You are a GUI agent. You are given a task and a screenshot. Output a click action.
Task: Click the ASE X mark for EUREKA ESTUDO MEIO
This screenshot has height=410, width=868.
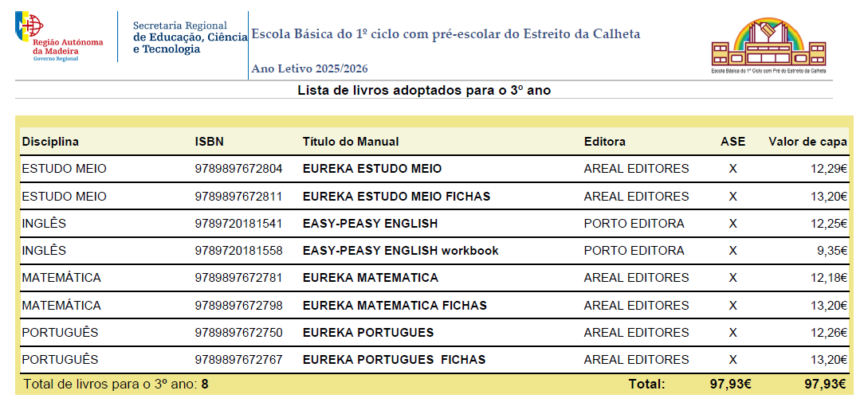(733, 169)
